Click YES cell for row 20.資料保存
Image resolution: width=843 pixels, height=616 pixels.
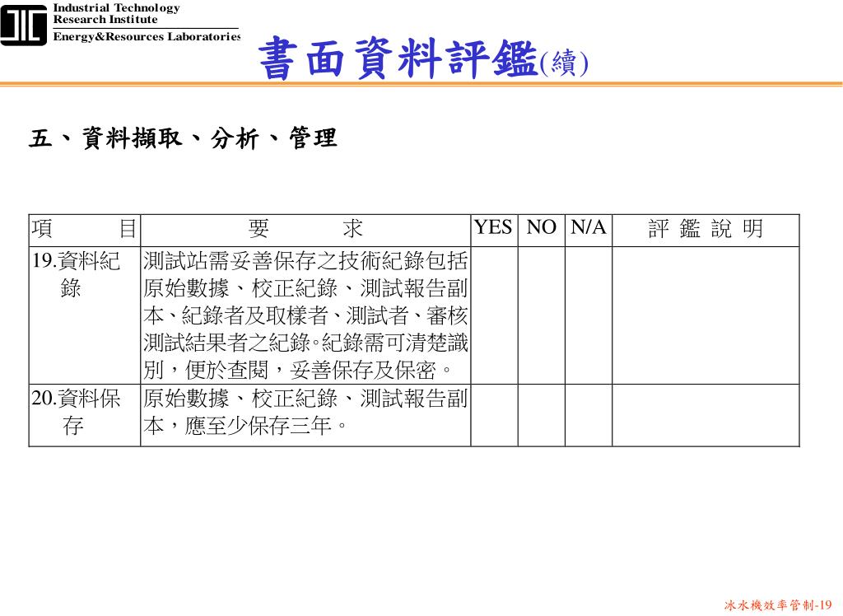tap(494, 415)
